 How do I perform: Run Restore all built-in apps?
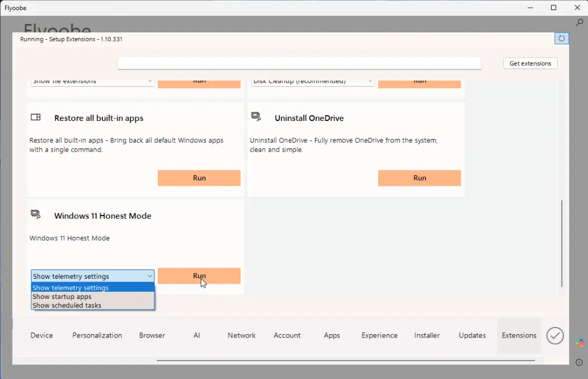[199, 178]
